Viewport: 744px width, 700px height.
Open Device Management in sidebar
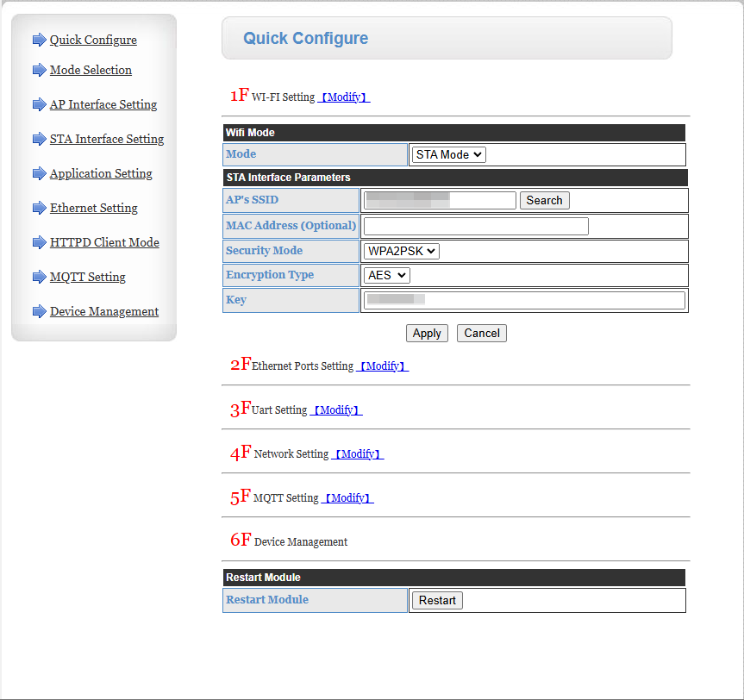tap(104, 311)
